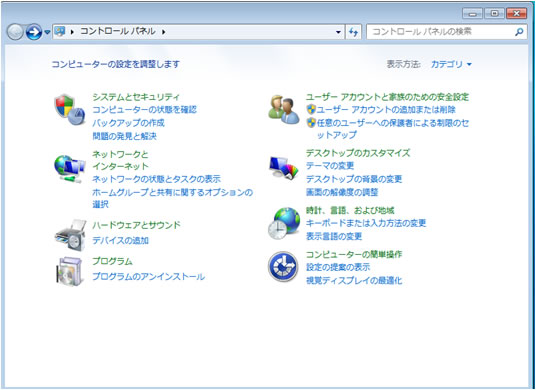Open the カテゴリ view-by dropdown
This screenshot has height=390, width=536.
451,64
